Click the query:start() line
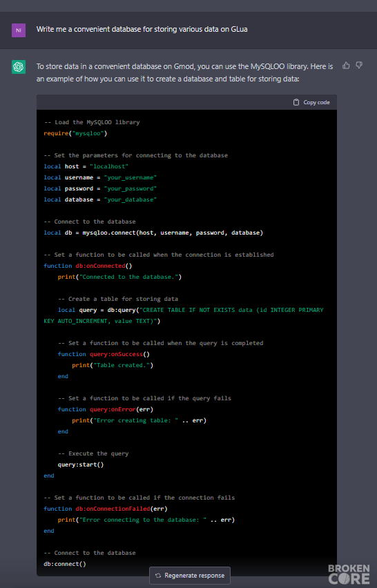The width and height of the screenshot is (377, 588). pos(81,464)
